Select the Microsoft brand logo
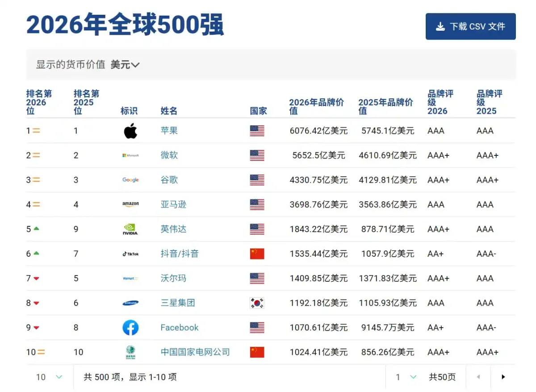This screenshot has width=536, height=392. [x=130, y=155]
